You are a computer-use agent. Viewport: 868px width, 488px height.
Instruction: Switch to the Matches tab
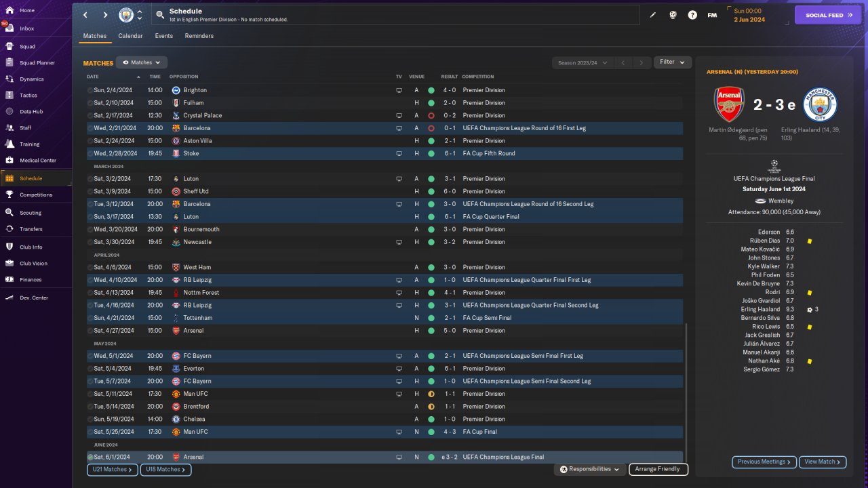pyautogui.click(x=95, y=36)
